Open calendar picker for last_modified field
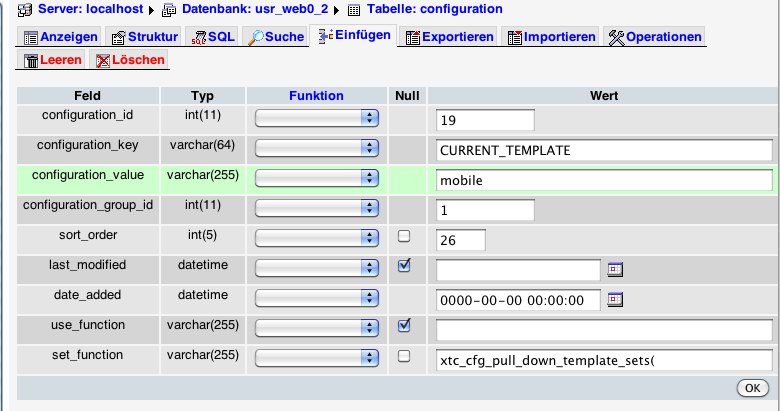This screenshot has width=780, height=411. [x=616, y=269]
